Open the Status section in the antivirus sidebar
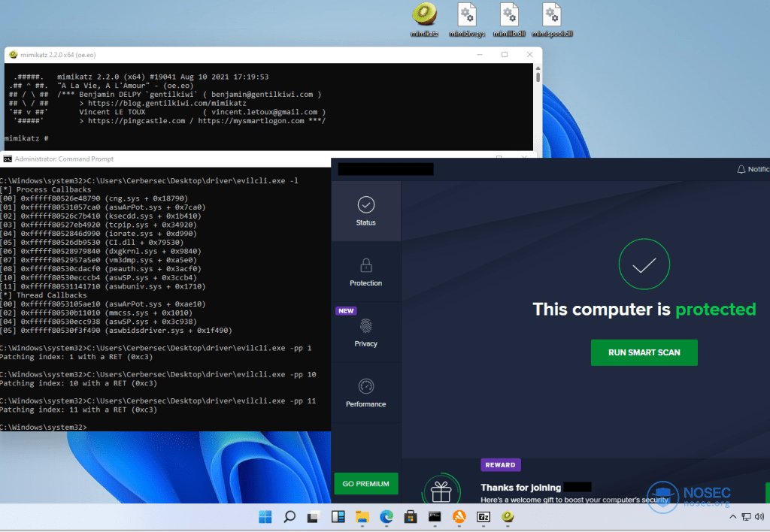The image size is (770, 532). [366, 211]
